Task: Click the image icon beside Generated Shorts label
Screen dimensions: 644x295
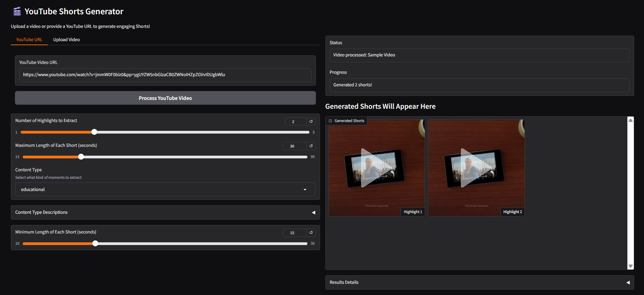Action: 330,121
